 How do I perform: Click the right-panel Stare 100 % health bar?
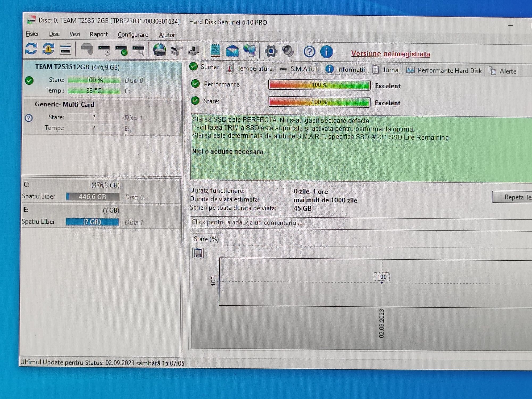[x=319, y=102]
